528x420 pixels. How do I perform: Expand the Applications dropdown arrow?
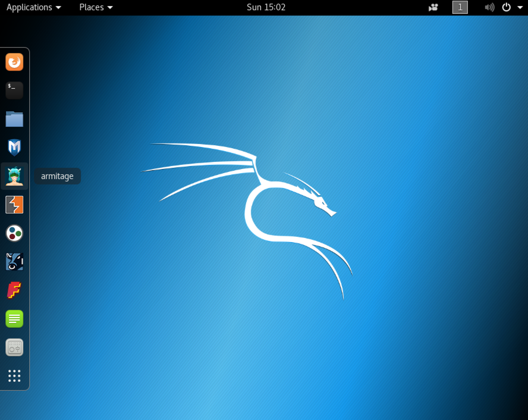point(58,8)
